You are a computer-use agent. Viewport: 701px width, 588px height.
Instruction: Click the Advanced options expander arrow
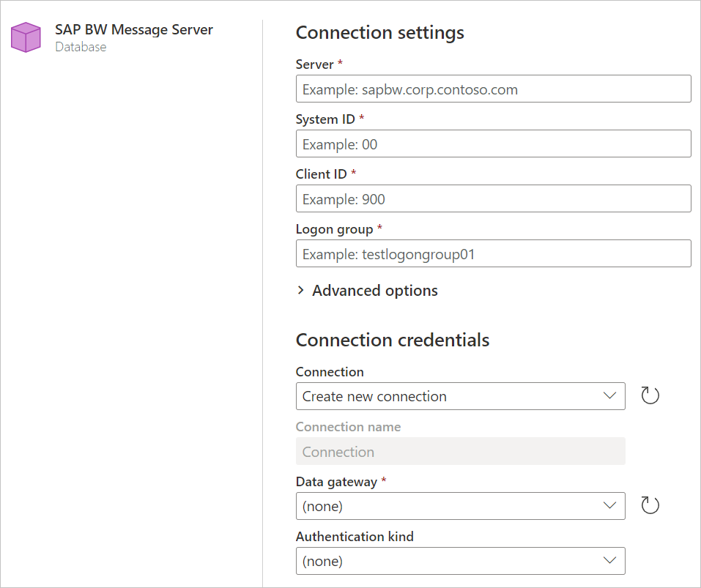[x=300, y=290]
